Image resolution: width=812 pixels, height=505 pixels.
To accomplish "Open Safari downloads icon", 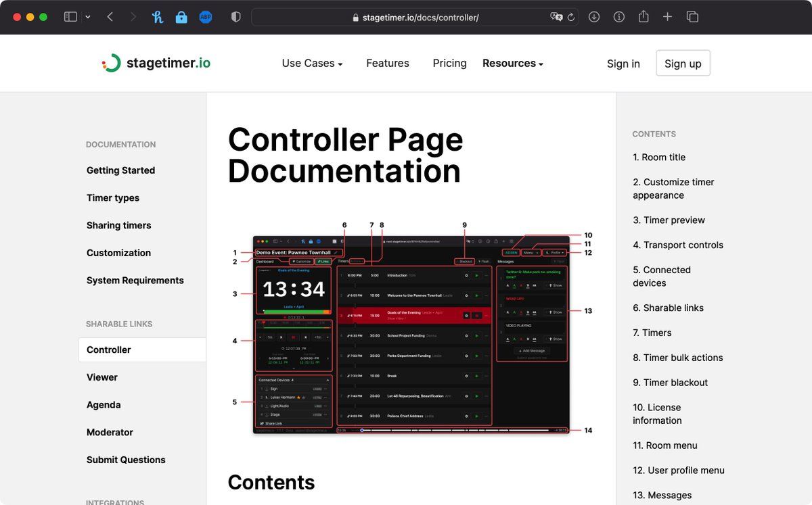I will click(594, 17).
